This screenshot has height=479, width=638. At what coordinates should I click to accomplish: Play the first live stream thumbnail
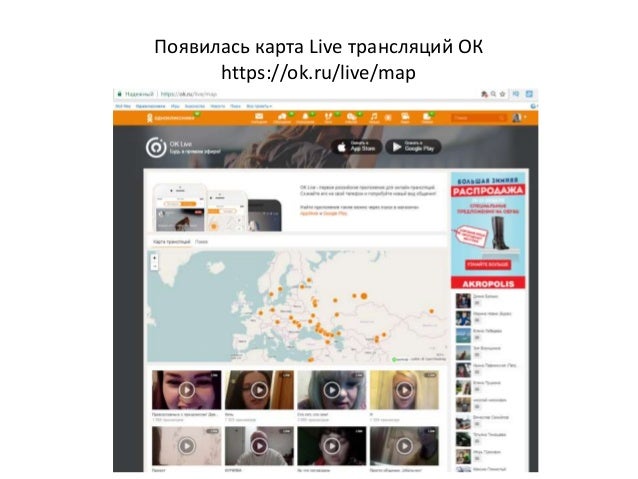point(186,390)
